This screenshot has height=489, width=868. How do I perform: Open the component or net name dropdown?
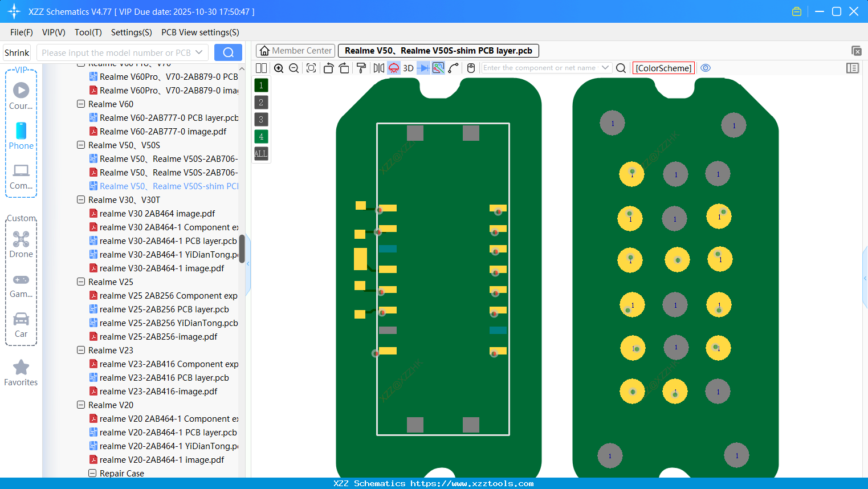coord(605,68)
